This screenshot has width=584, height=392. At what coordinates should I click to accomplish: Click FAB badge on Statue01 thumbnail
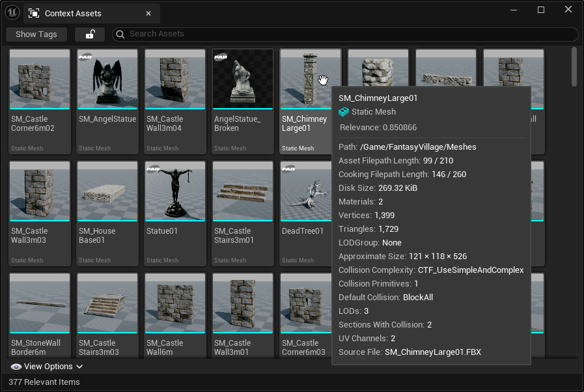(153, 169)
